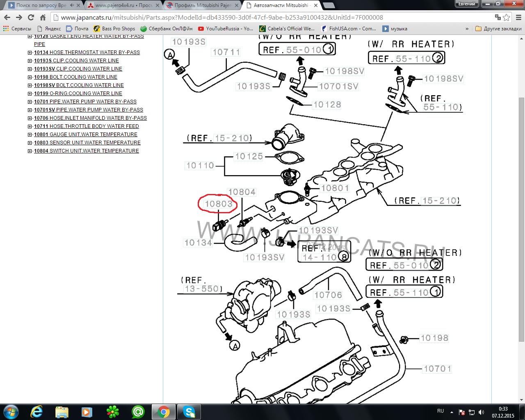The width and height of the screenshot is (525, 420).
Task: Click the page vertical scrollbar
Action: click(521, 217)
